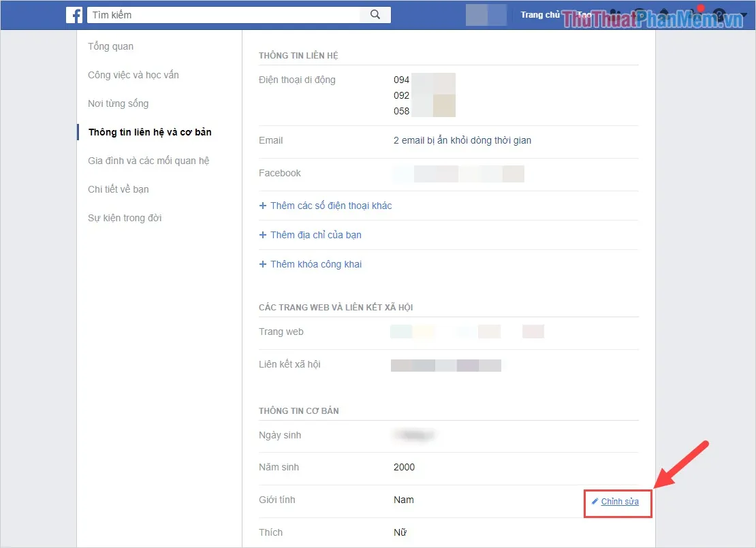Screen dimensions: 756x548
Task: Open Sự kiện trong đời section
Action: pos(125,218)
